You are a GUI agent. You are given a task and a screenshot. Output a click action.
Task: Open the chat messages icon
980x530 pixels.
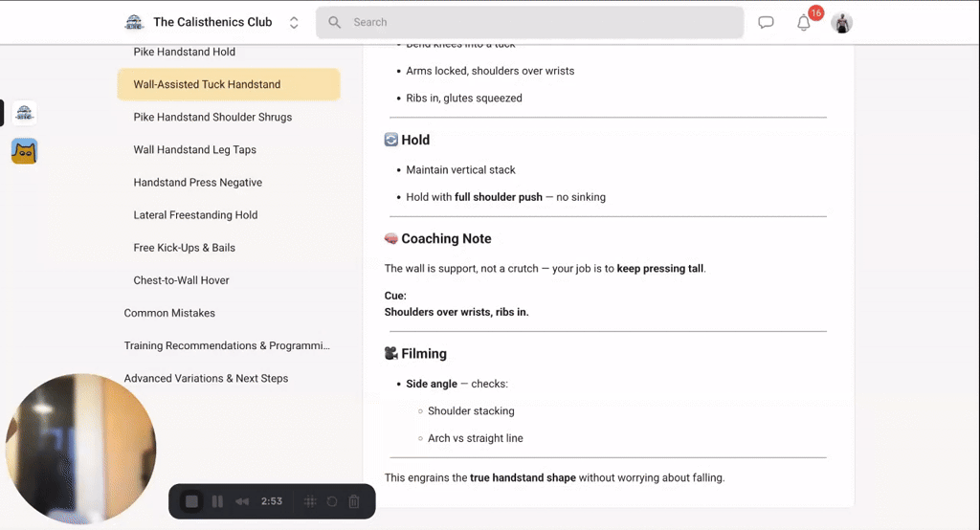tap(766, 23)
